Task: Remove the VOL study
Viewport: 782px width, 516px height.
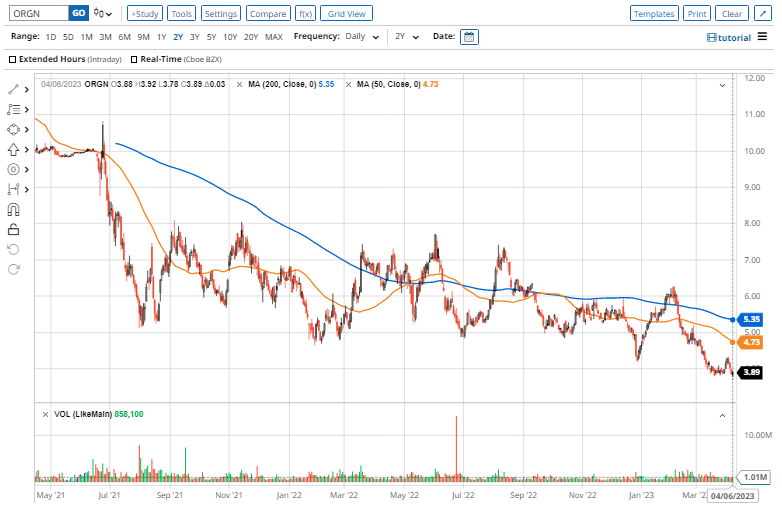Action: pos(45,415)
